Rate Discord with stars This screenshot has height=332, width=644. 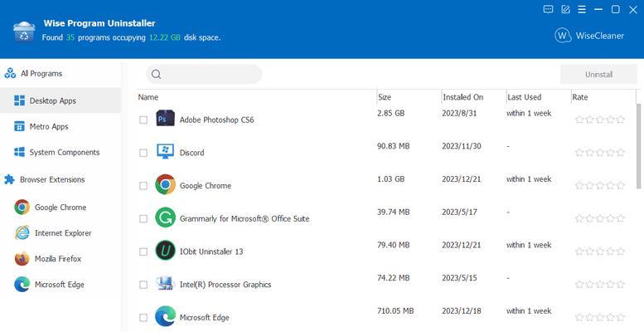pyautogui.click(x=599, y=153)
